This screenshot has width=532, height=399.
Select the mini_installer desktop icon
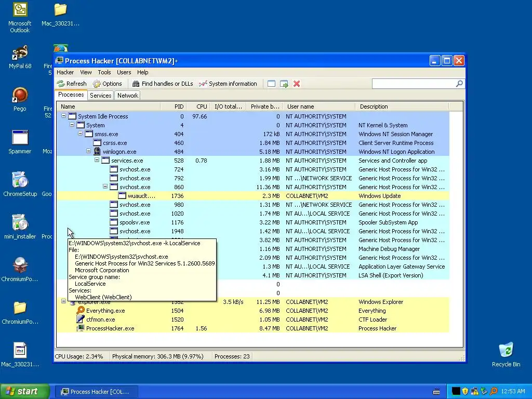click(x=20, y=227)
